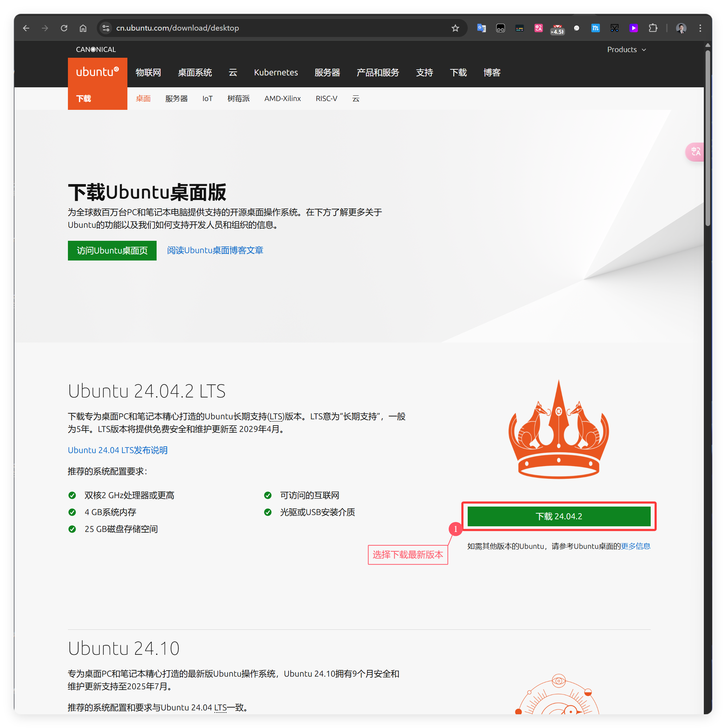This screenshot has width=726, height=728.
Task: Open Ubuntu 24.04 LTS发布说明 link
Action: [x=118, y=450]
